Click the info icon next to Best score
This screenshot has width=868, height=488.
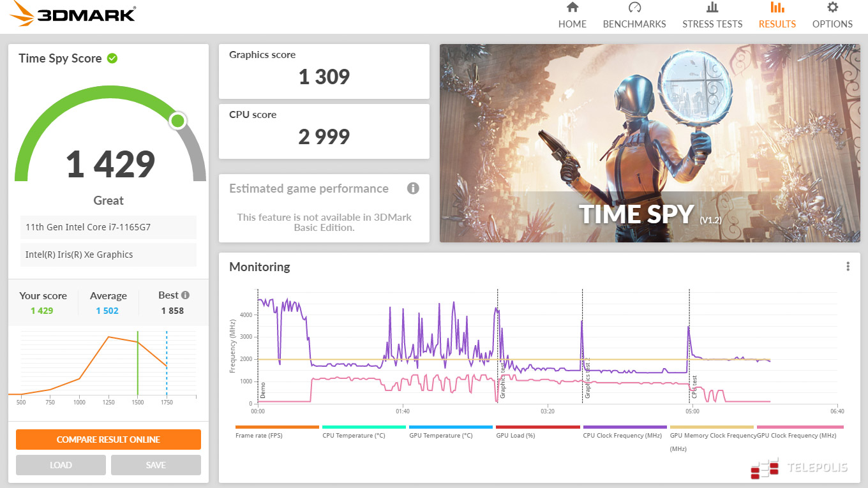185,295
